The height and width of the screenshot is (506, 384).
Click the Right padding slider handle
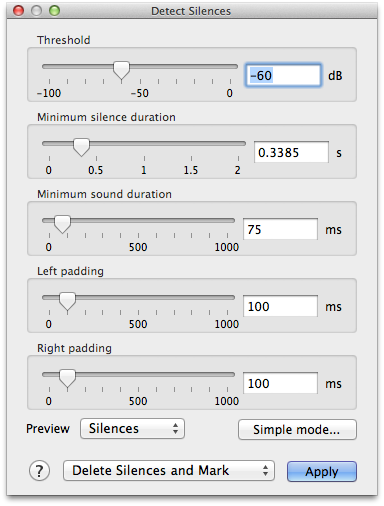point(67,378)
